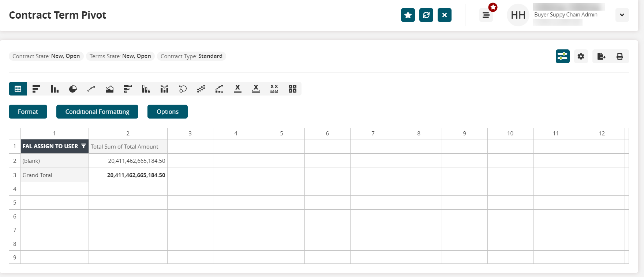The width and height of the screenshot is (644, 277).
Task: Open the hamburger menu with star badge
Action: pyautogui.click(x=486, y=15)
